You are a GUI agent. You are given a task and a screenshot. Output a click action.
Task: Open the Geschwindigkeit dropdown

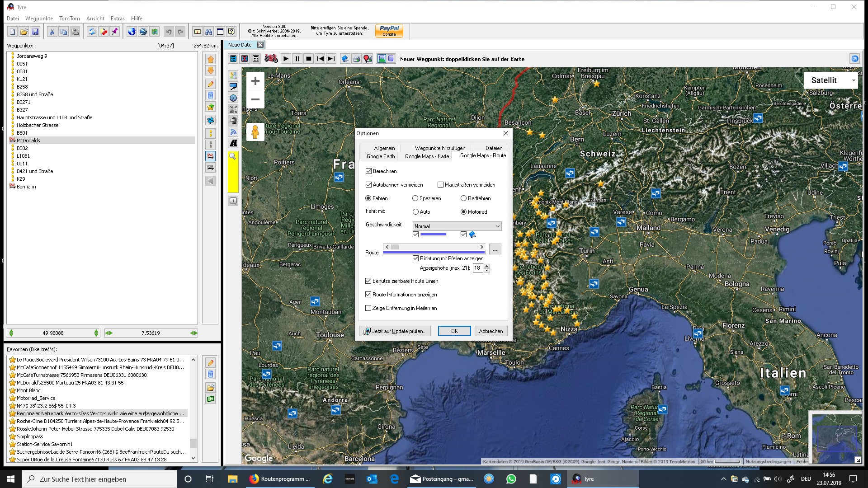click(457, 226)
